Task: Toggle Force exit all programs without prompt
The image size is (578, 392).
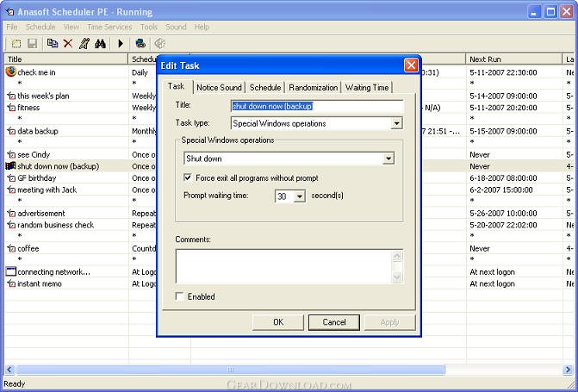Action: 188,177
